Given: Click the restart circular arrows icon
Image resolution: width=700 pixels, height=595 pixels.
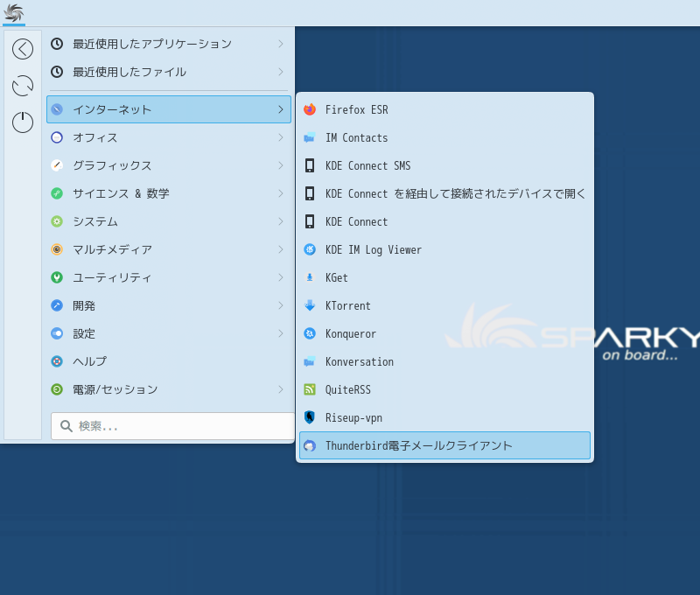Looking at the screenshot, I should 23,86.
